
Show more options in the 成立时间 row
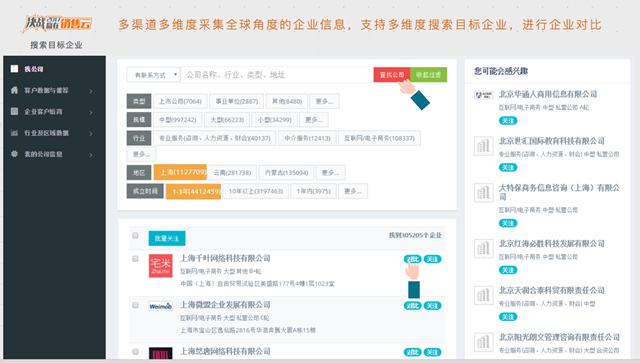(353, 191)
